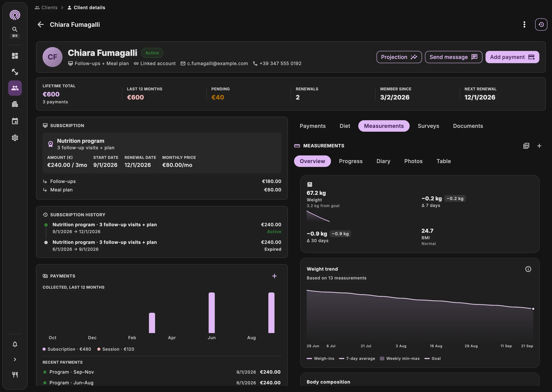552x392 pixels.
Task: Toggle the Weigh-ins legend item
Action: click(x=320, y=359)
